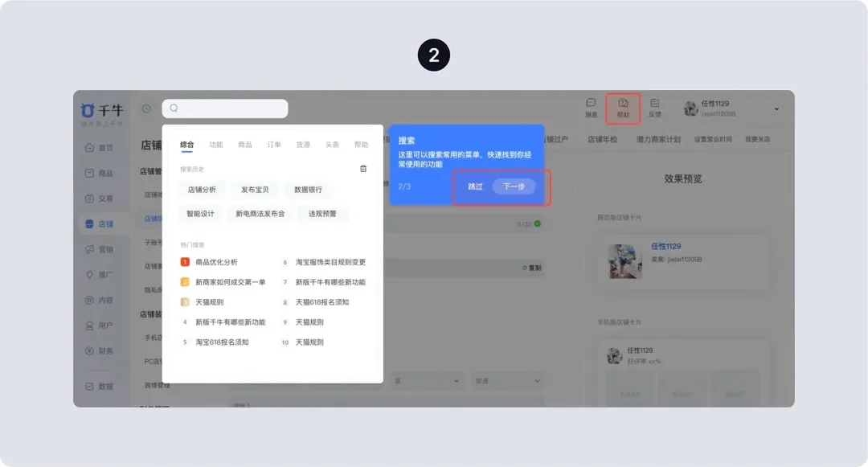Clear search history with the trash icon
The width and height of the screenshot is (868, 467).
pyautogui.click(x=362, y=169)
